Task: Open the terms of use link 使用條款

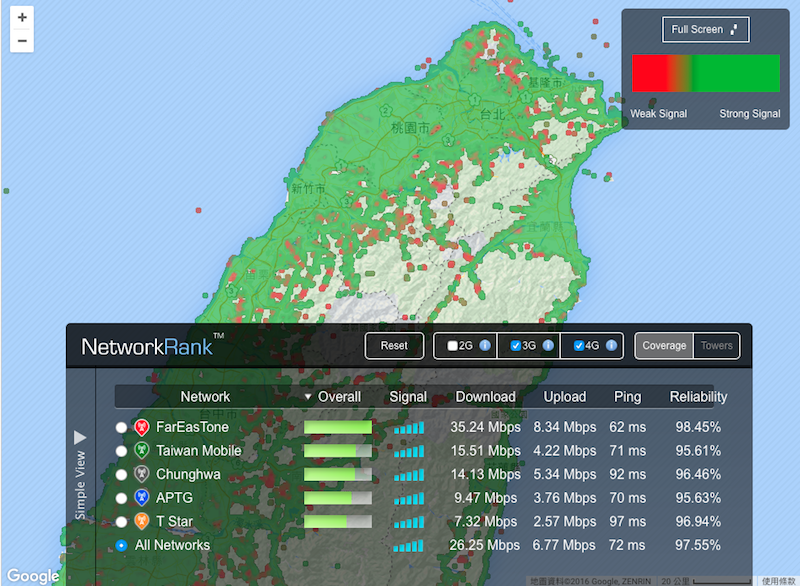Action: [778, 581]
